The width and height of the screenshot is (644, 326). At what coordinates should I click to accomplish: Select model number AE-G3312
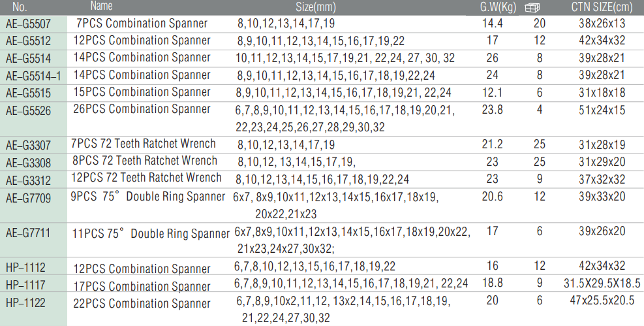(28, 180)
